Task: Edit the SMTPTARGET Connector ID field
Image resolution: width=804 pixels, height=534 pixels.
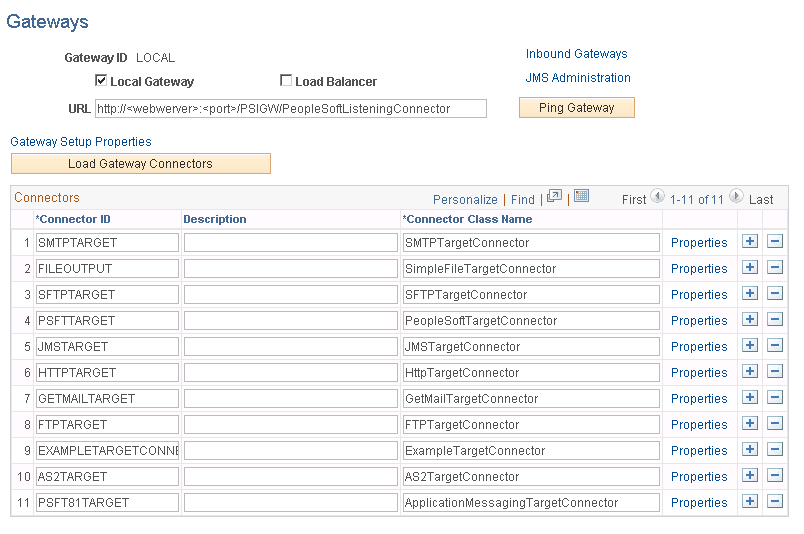Action: [107, 243]
